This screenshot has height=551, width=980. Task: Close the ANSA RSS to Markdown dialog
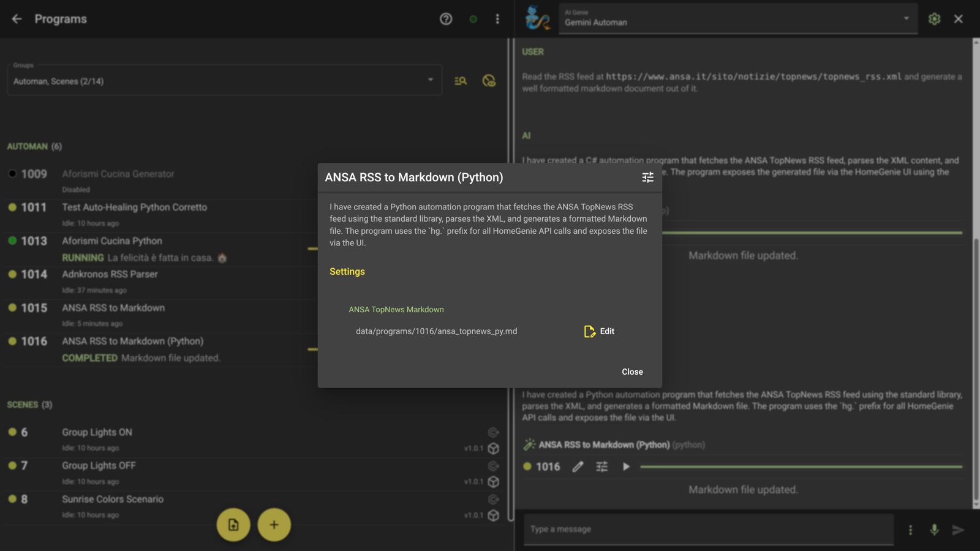click(x=632, y=372)
